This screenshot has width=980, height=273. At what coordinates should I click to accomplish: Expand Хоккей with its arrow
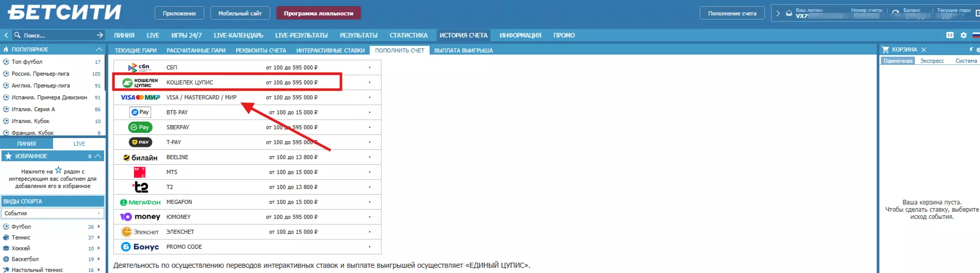(99, 248)
